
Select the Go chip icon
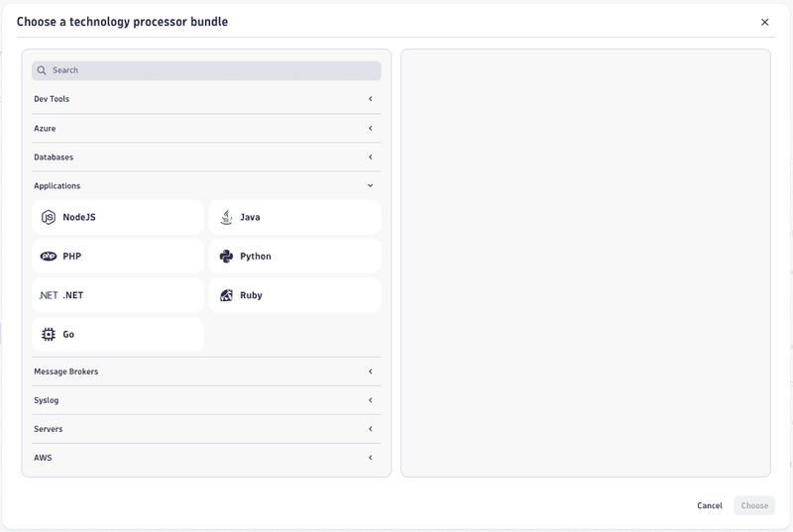(49, 335)
